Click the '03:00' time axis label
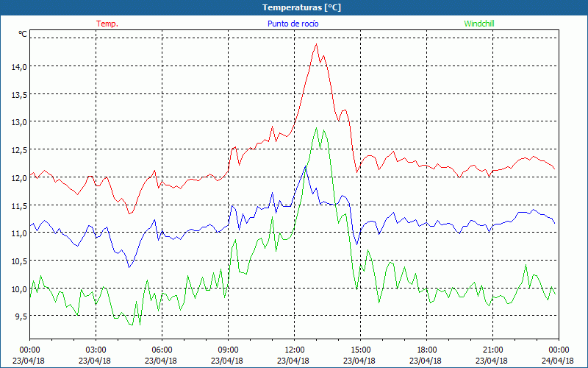The height and width of the screenshot is (368, 588). click(96, 350)
